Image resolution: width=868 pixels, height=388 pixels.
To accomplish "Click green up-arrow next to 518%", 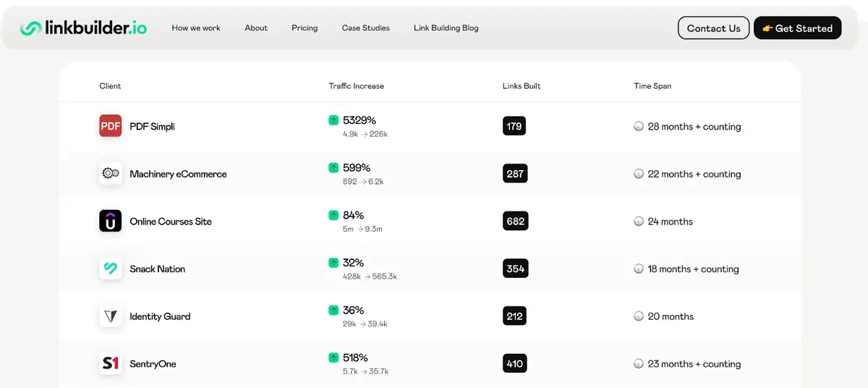I will tap(333, 358).
